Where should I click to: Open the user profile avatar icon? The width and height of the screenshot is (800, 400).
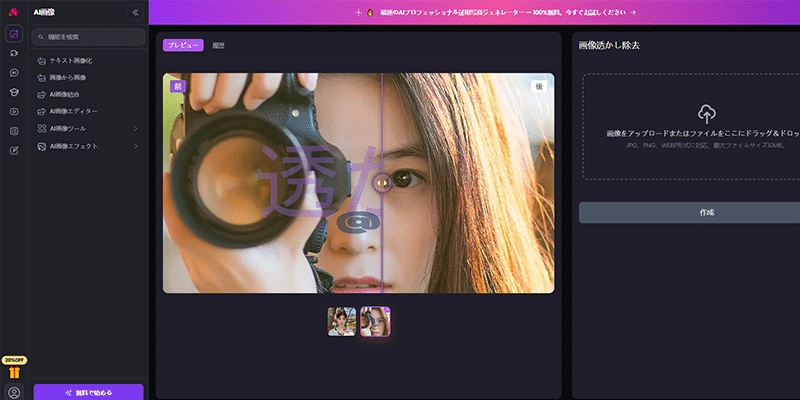tap(14, 392)
